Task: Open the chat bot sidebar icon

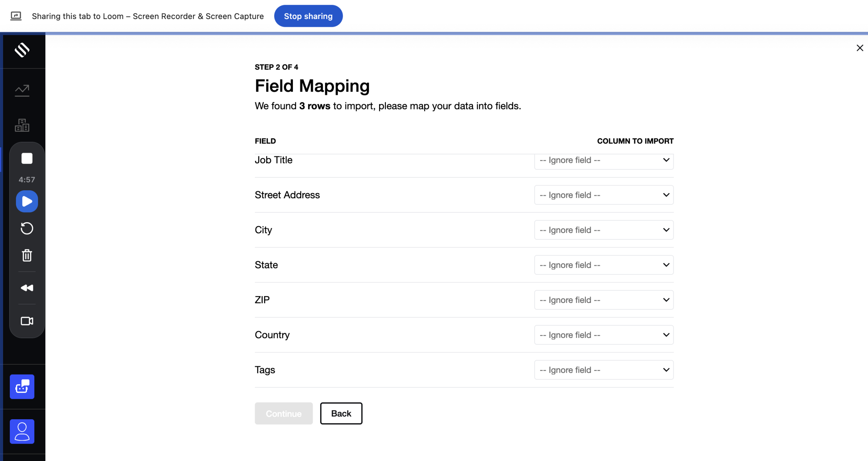Action: [x=22, y=387]
